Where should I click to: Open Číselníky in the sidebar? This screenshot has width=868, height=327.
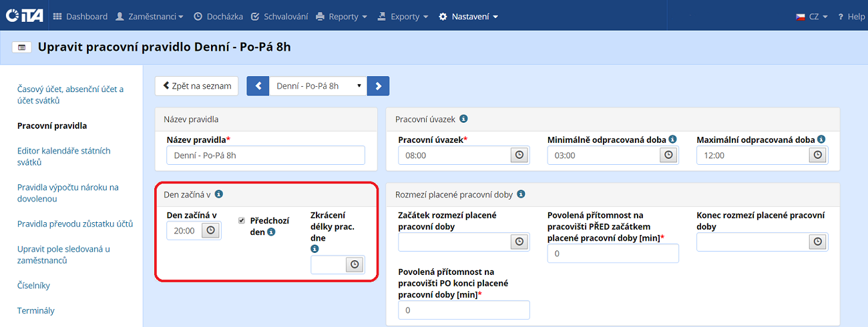click(x=33, y=286)
